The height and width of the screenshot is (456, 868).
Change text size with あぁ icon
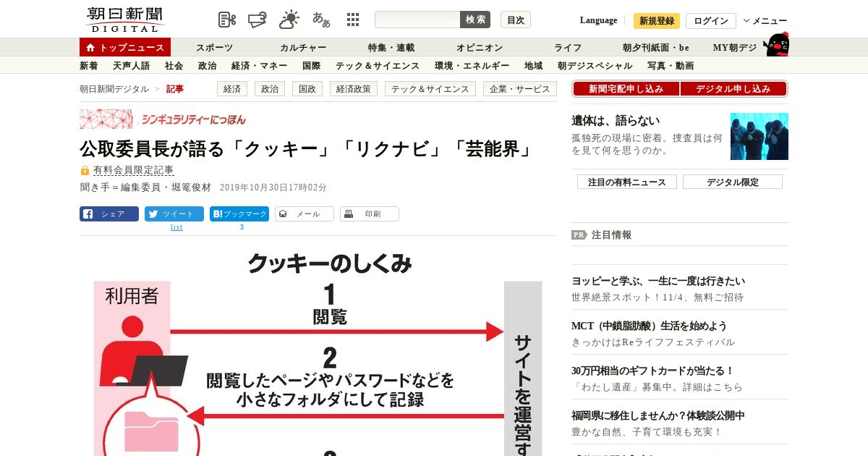[x=321, y=20]
